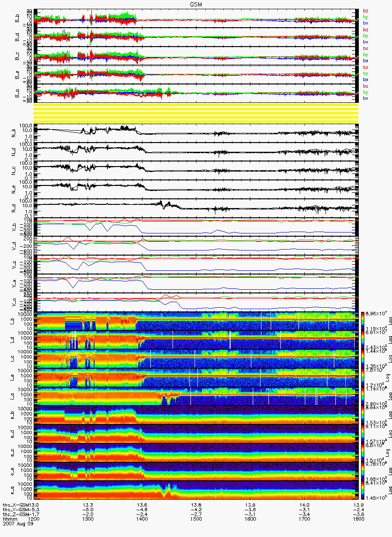Click the 13.8 X-GSM position value
Screen dimensions: 392x537
click(196, 505)
